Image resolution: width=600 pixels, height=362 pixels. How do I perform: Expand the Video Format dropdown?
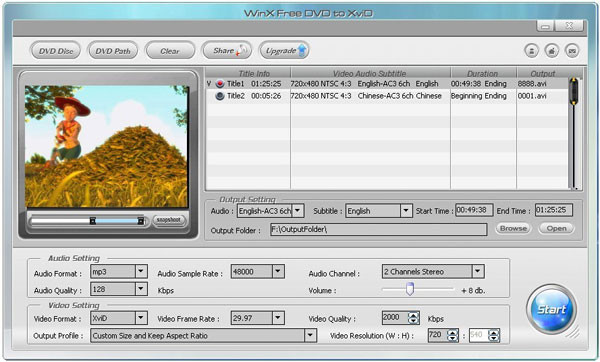(141, 318)
